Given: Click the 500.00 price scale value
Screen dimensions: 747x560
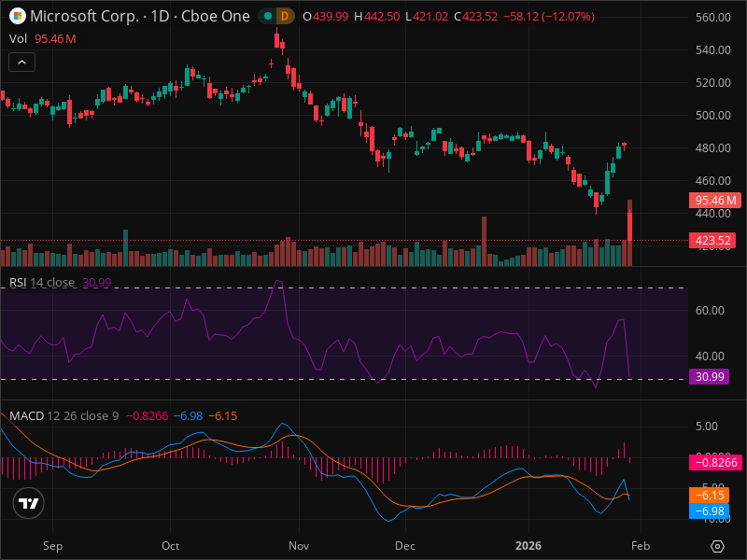Looking at the screenshot, I should [713, 115].
